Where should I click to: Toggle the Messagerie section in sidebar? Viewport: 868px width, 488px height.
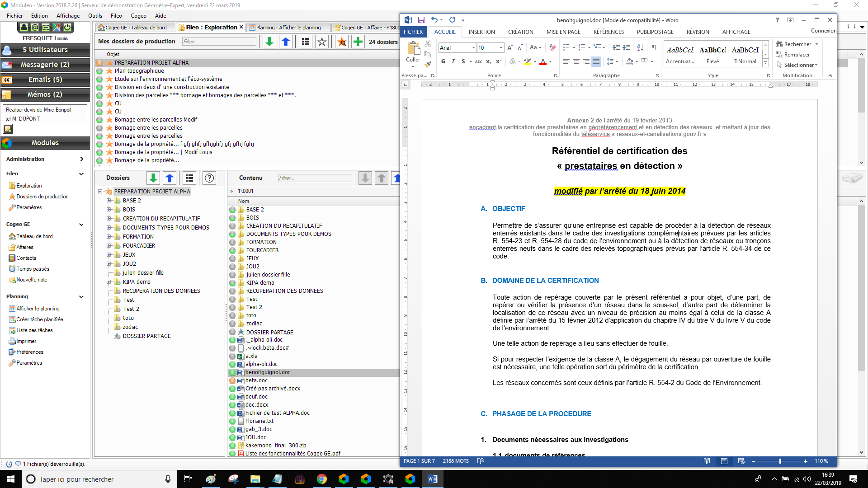pyautogui.click(x=45, y=64)
